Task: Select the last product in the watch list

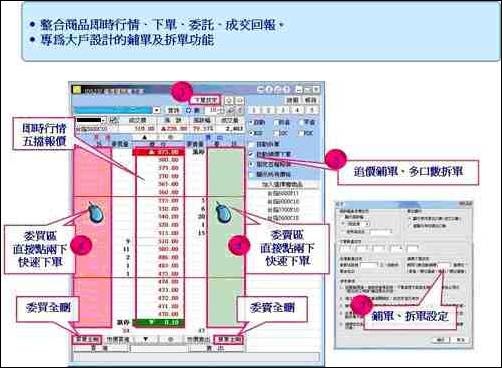Action: click(x=283, y=218)
